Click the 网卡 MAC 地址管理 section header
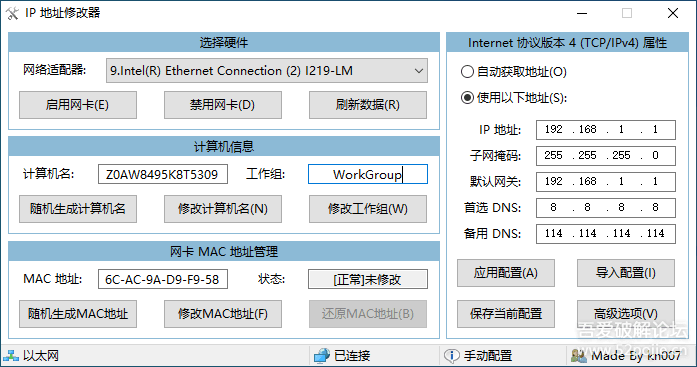697x367 pixels. [224, 251]
